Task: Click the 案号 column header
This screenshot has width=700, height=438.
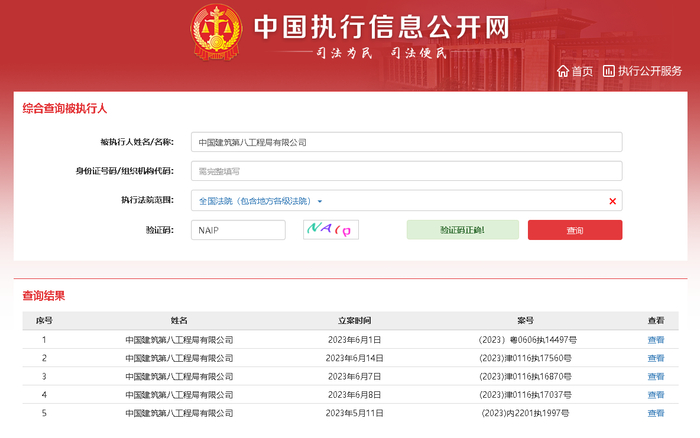Action: [x=525, y=321]
